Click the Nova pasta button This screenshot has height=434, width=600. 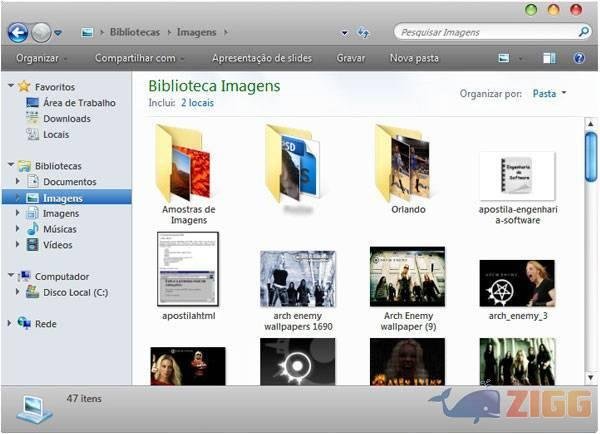click(x=413, y=58)
